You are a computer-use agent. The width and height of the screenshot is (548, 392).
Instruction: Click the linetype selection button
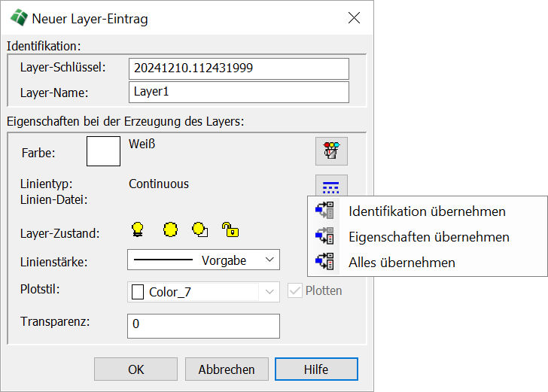pyautogui.click(x=331, y=186)
